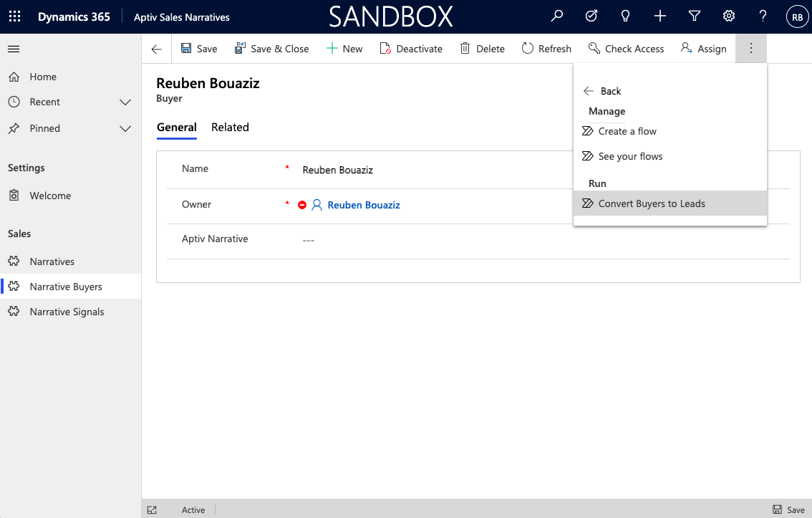Click the Buyer entity label
The height and width of the screenshot is (518, 812).
[x=169, y=98]
